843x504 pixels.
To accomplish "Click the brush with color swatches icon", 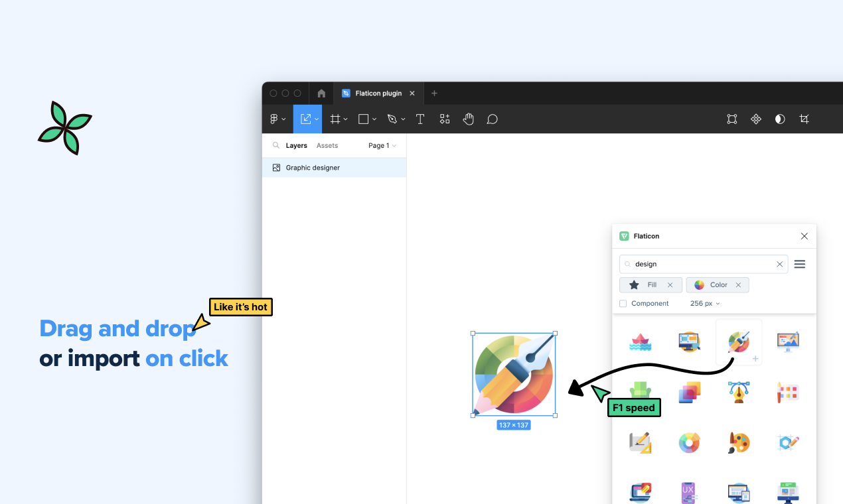I will 787,392.
